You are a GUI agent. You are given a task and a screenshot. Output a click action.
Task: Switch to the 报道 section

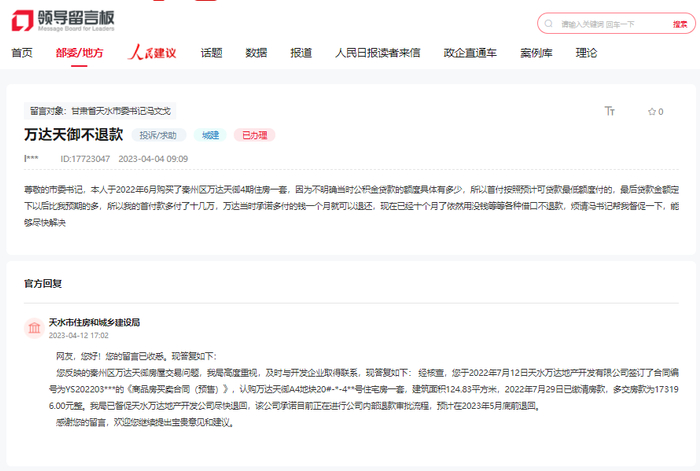301,53
